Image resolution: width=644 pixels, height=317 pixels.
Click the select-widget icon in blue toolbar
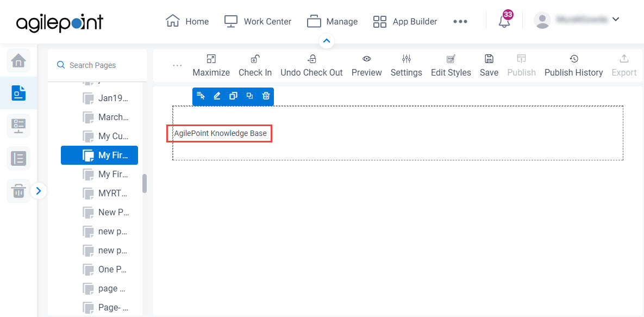point(201,96)
